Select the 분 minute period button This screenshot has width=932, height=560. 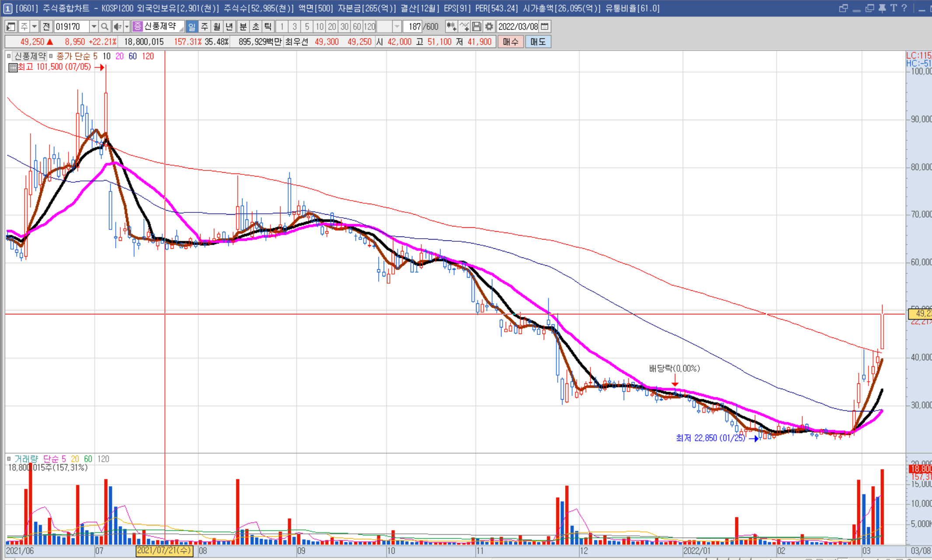[x=243, y=27]
